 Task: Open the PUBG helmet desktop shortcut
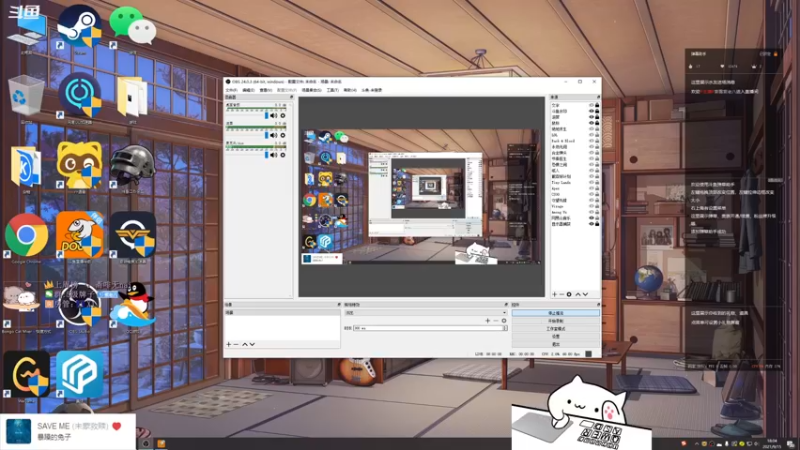pos(132,167)
